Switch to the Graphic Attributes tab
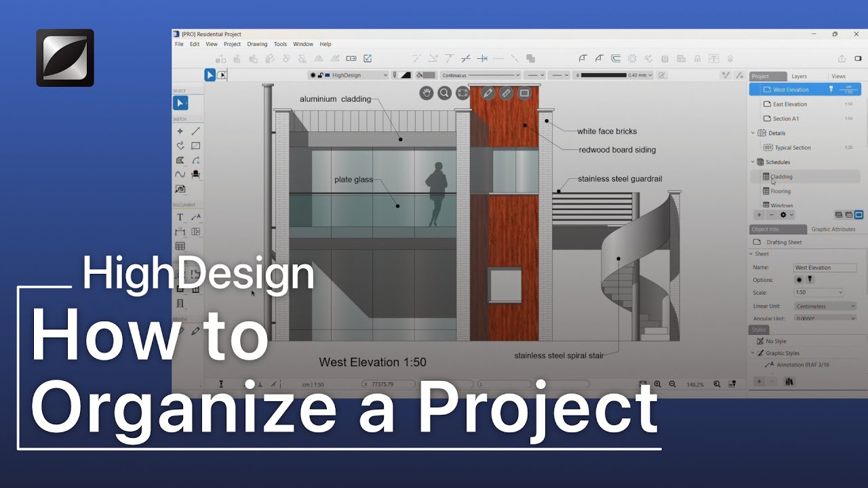The image size is (868, 488). 833,229
